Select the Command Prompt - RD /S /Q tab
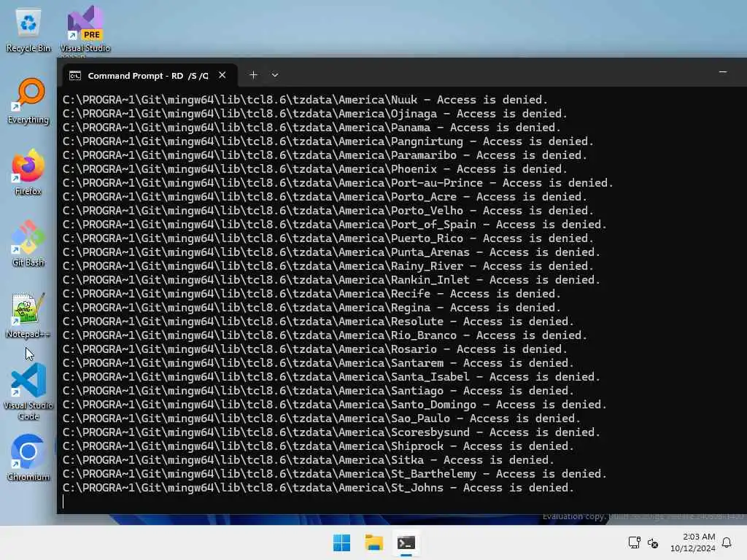747x560 pixels. pyautogui.click(x=149, y=75)
